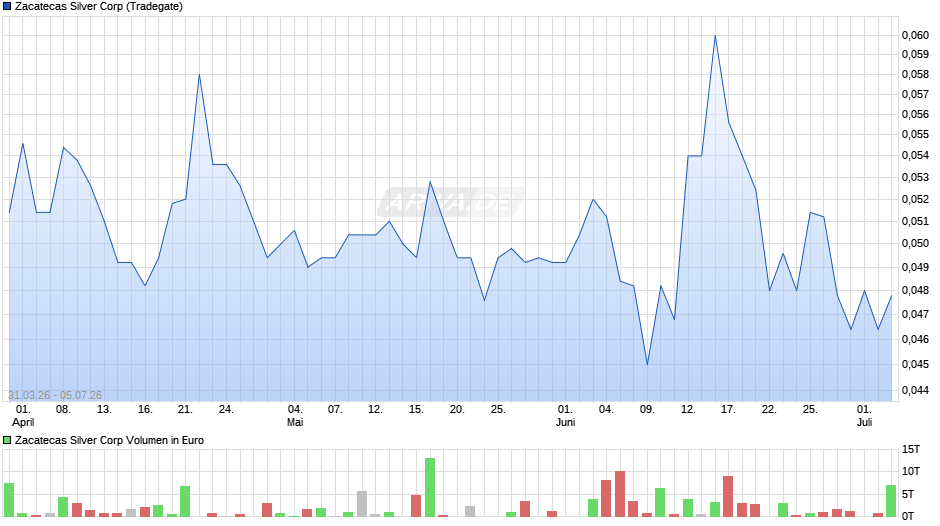
Task: Click the 0,058 price axis label
Action: click(x=915, y=74)
